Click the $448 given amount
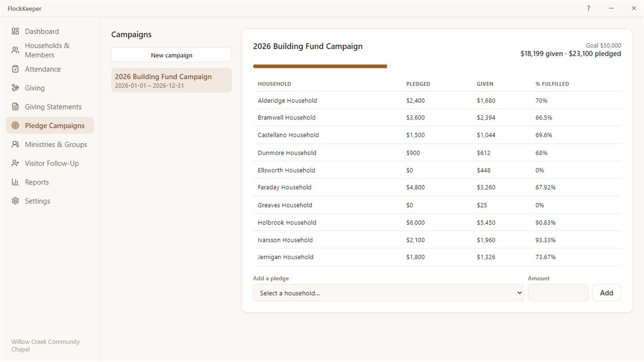This screenshot has width=644, height=362. (x=484, y=170)
